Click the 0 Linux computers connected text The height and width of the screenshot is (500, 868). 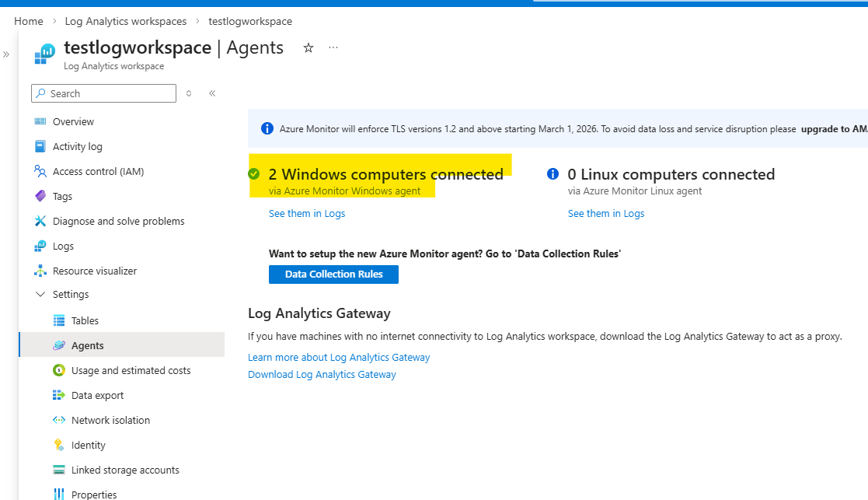(671, 174)
